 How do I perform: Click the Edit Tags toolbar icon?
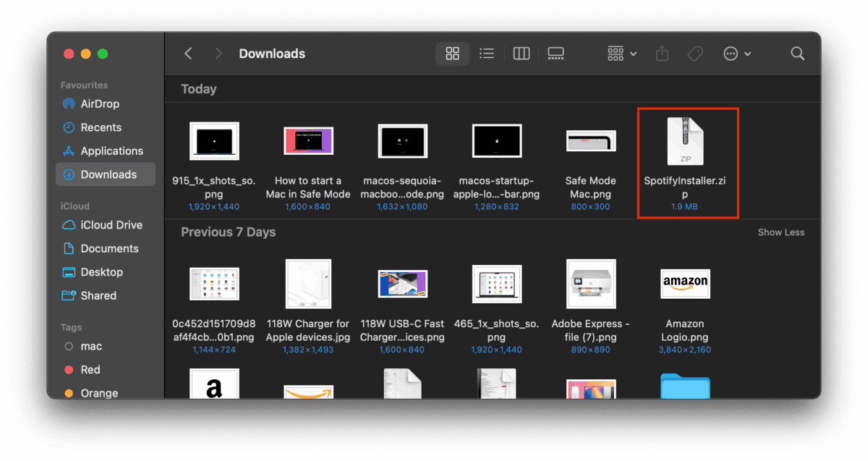[695, 54]
